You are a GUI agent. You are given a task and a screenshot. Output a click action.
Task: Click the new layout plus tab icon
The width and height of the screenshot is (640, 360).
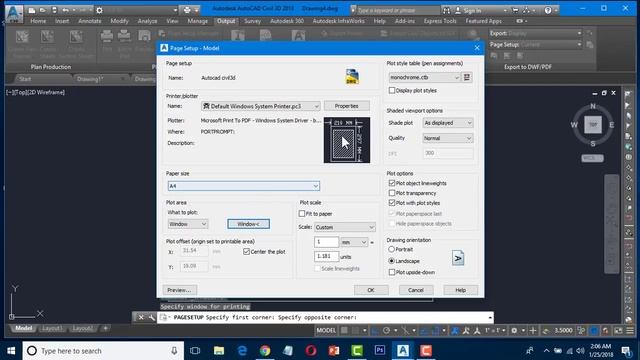pos(105,328)
